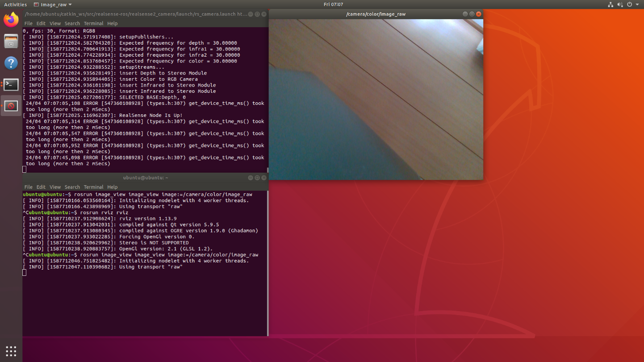
Task: Maximize the ubuntu@ubuntu terminal window
Action: [x=257, y=178]
